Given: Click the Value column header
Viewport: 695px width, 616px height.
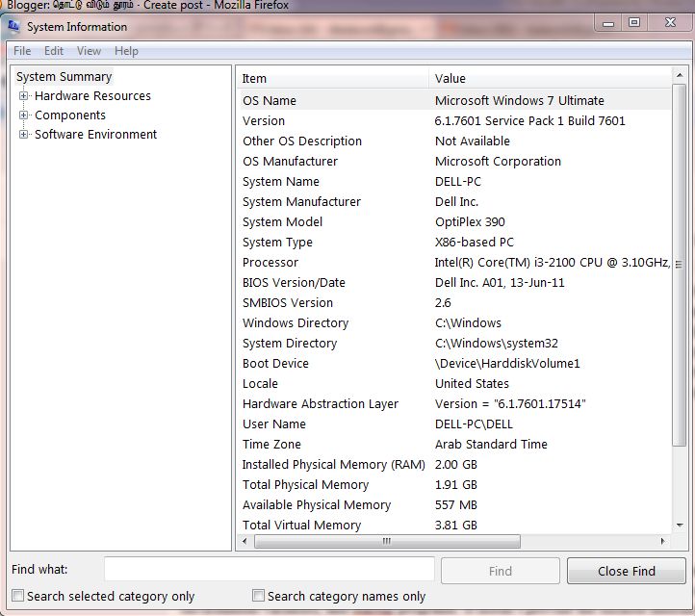Looking at the screenshot, I should (550, 78).
